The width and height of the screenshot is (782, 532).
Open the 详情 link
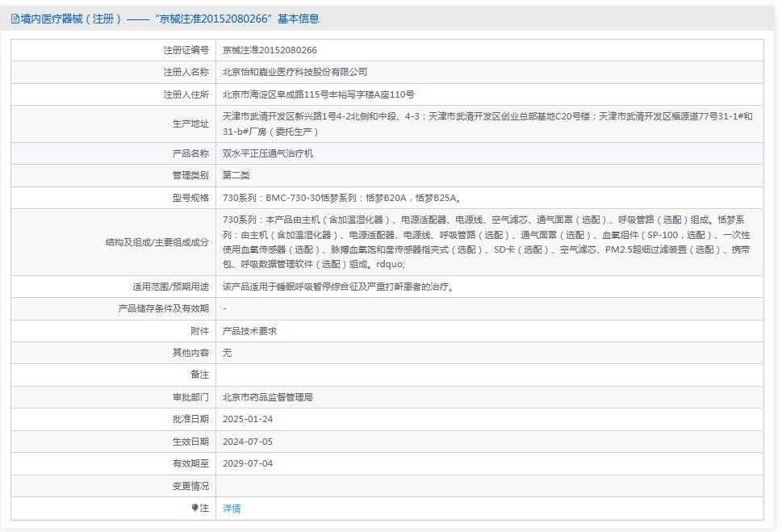[231, 509]
